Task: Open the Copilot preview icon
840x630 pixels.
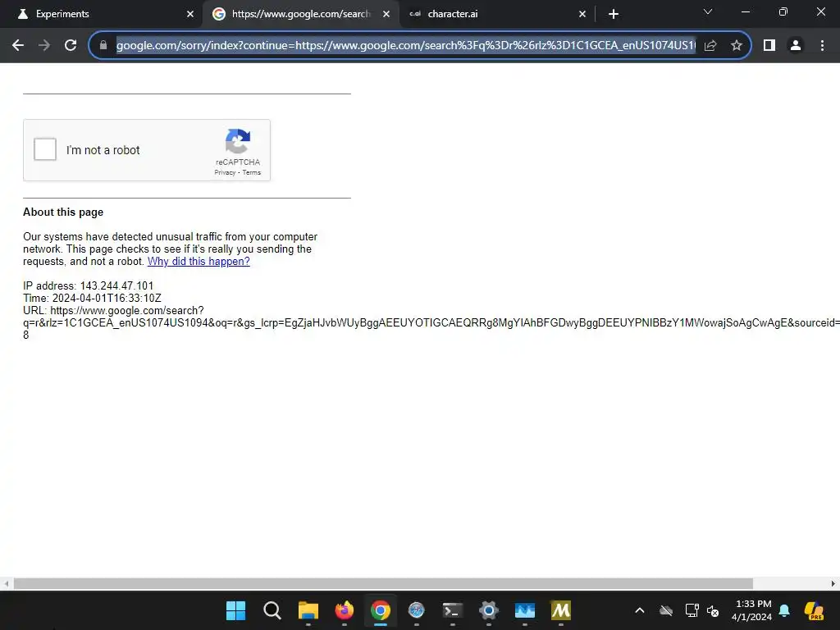Action: [815, 610]
